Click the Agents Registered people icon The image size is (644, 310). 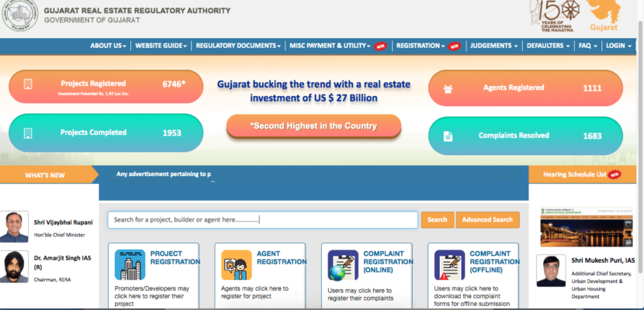pos(448,88)
